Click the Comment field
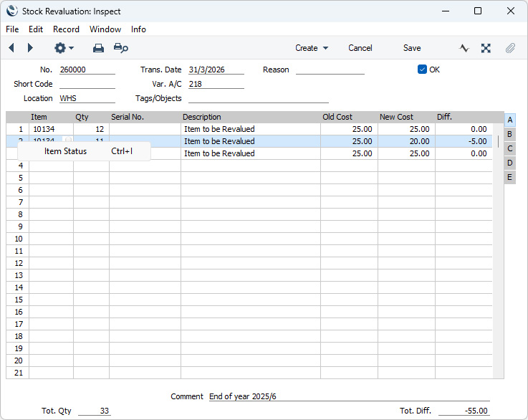 tap(349, 396)
